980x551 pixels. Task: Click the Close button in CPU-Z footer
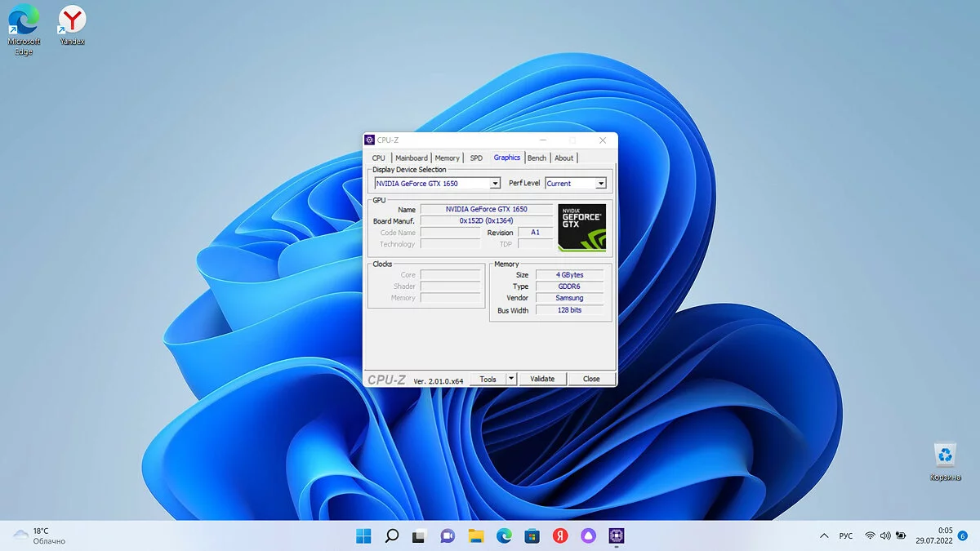coord(591,379)
